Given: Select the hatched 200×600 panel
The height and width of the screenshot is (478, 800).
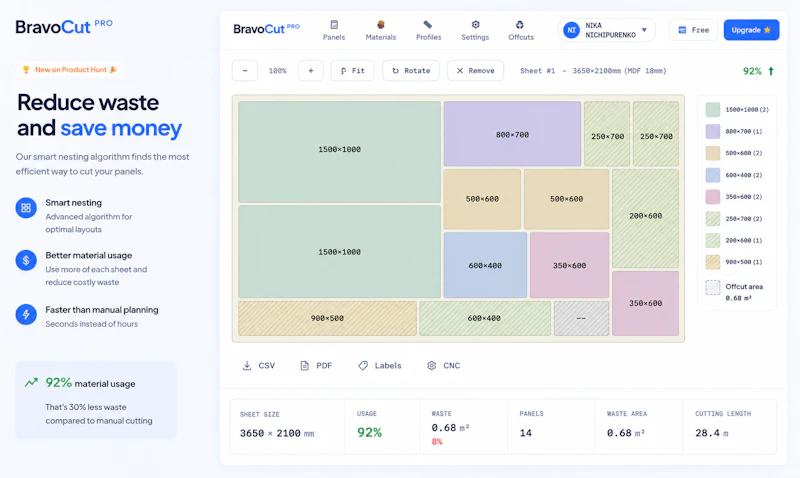Looking at the screenshot, I should click(x=645, y=219).
